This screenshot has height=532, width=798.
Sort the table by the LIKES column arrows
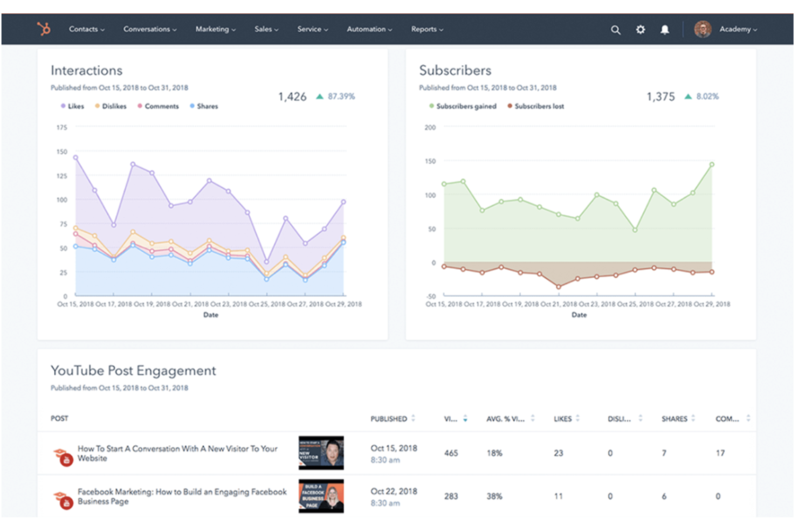click(x=577, y=418)
